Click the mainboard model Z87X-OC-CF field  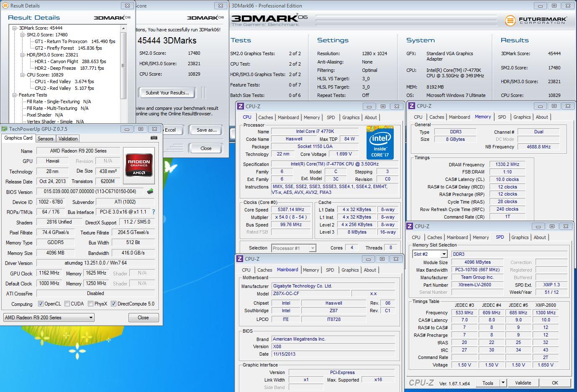click(x=311, y=293)
